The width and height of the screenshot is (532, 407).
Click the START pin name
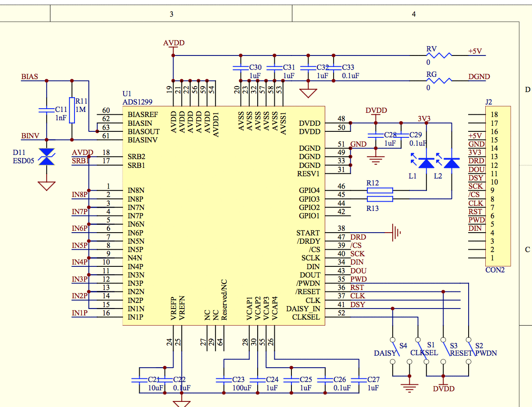308,233
